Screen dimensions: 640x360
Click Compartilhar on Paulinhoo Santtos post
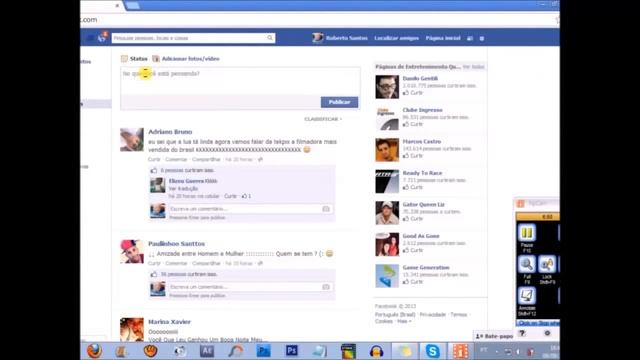click(206, 264)
